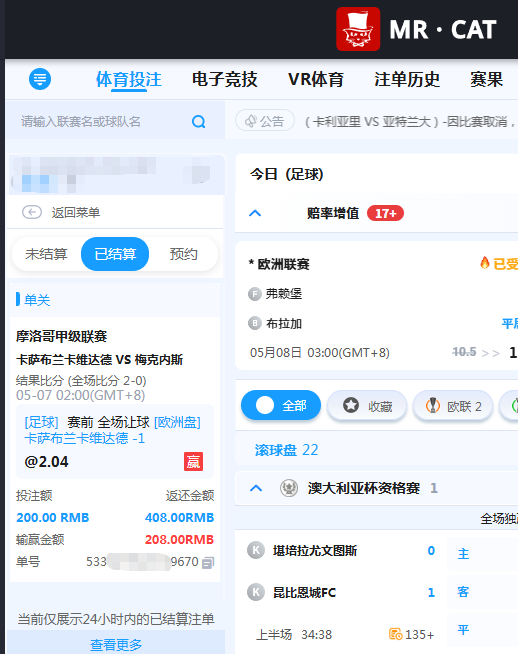Open the 赛果 tab
Image resolution: width=518 pixels, height=654 pixels.
point(486,79)
